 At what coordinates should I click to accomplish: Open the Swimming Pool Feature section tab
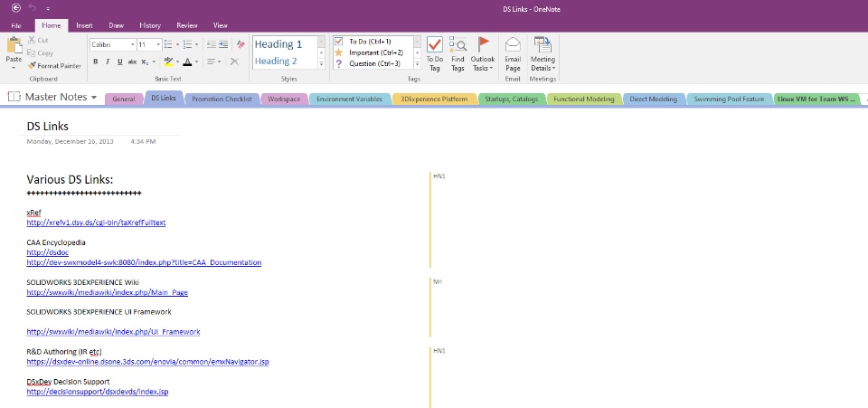click(729, 100)
